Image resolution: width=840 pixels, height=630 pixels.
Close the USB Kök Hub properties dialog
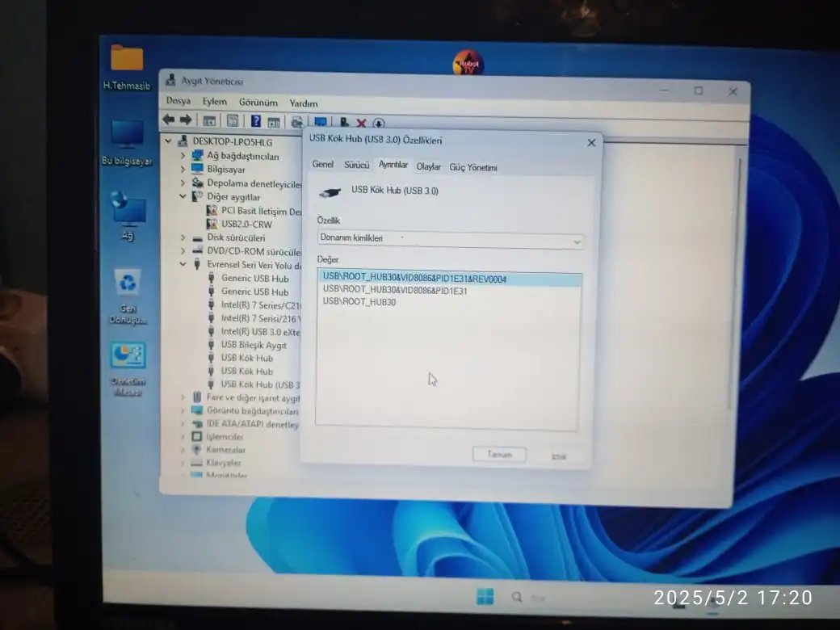pyautogui.click(x=591, y=142)
